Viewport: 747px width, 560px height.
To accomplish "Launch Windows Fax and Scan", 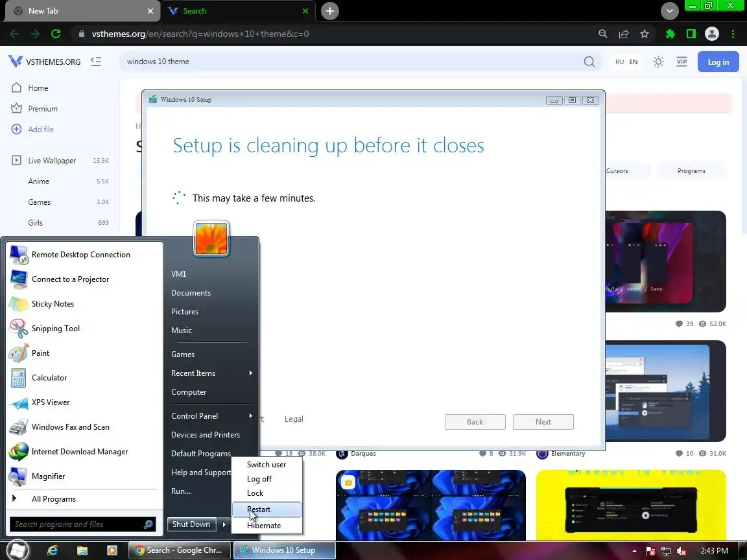I will click(x=84, y=427).
